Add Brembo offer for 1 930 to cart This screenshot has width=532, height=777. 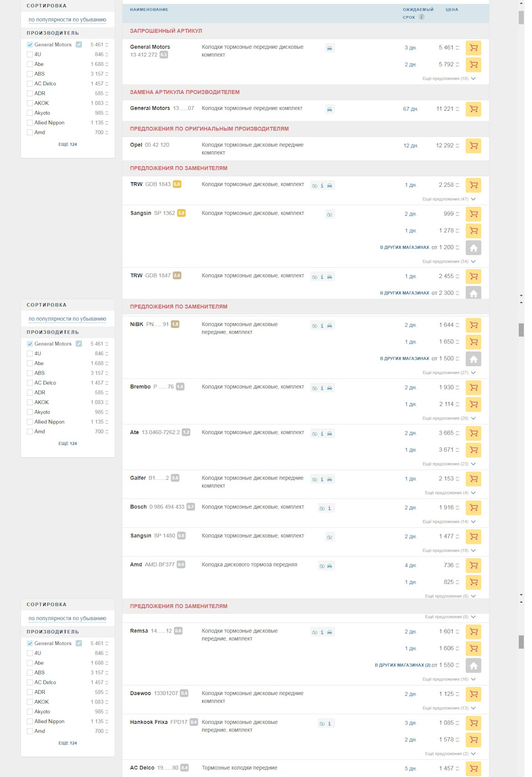(x=473, y=387)
